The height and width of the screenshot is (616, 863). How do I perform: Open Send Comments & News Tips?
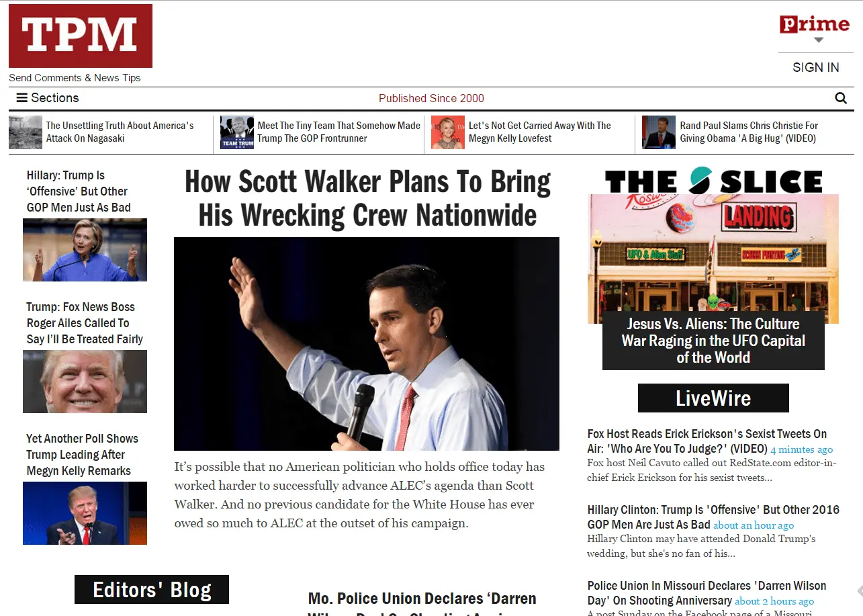[x=75, y=77]
